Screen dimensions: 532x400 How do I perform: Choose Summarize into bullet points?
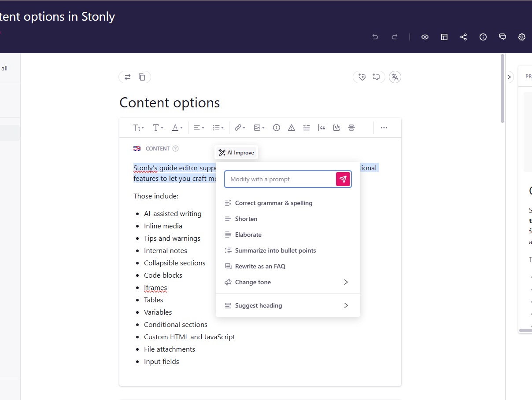click(x=276, y=250)
